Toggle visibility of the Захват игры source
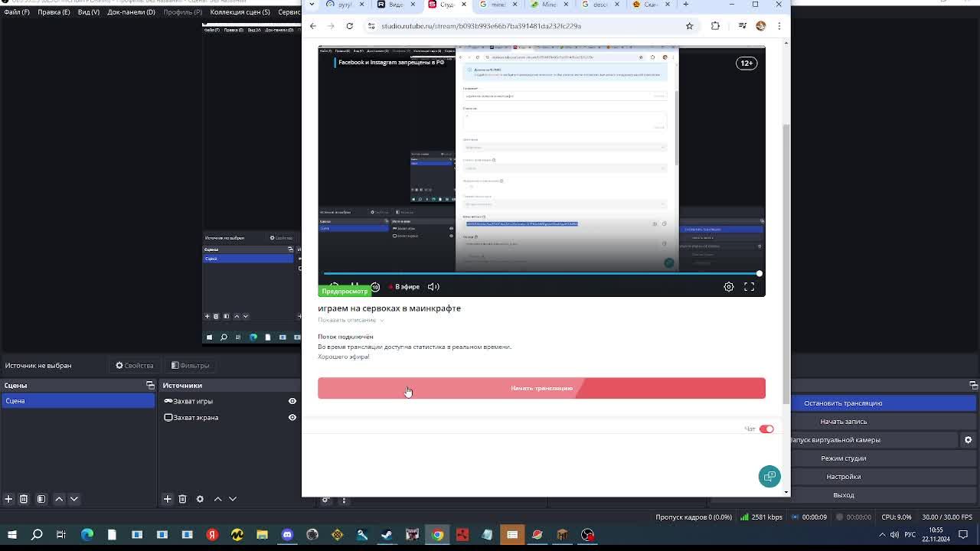Screen dimensions: 980x551 [x=292, y=401]
